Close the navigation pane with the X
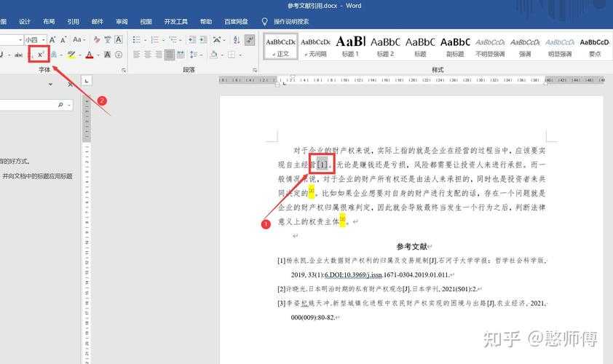This screenshot has width=613, height=364. tap(70, 84)
